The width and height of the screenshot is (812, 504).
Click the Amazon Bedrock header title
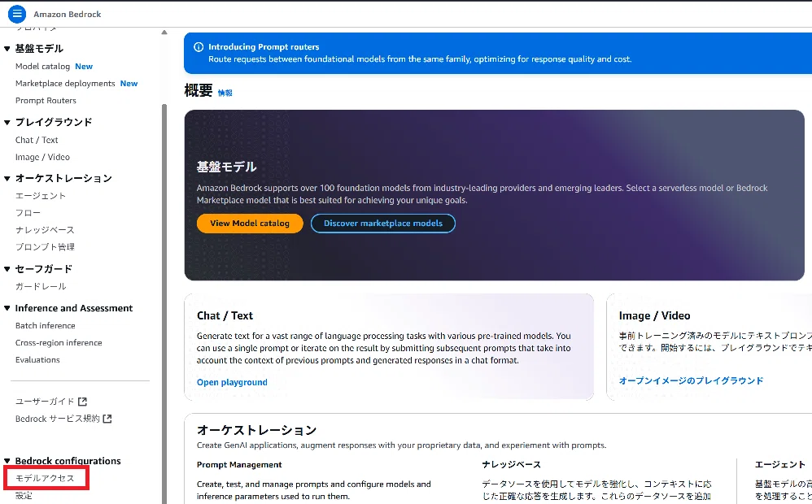68,15
